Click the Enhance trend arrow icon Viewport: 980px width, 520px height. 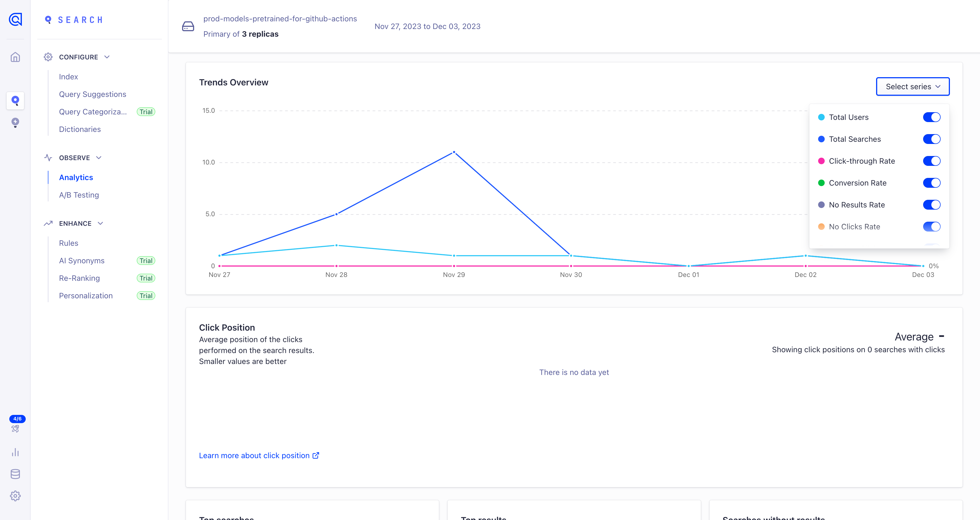coord(48,223)
